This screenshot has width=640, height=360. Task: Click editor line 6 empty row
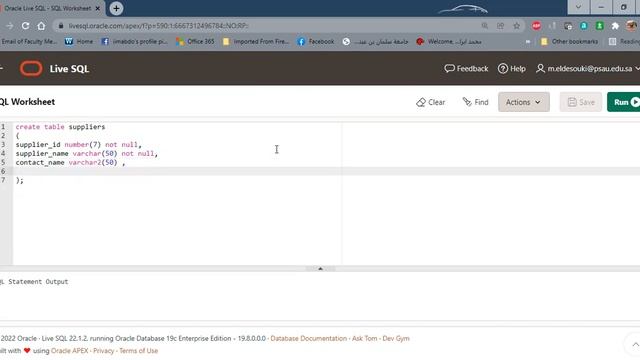point(327,171)
